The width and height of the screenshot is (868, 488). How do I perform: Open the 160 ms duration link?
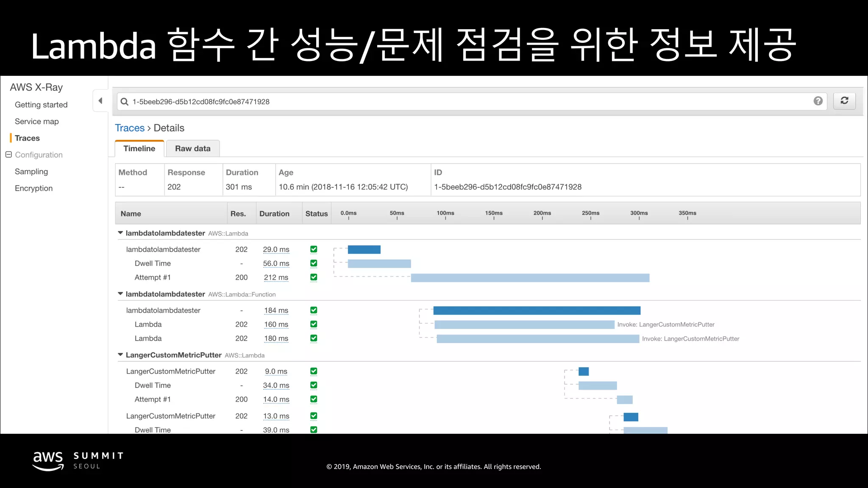pos(276,324)
